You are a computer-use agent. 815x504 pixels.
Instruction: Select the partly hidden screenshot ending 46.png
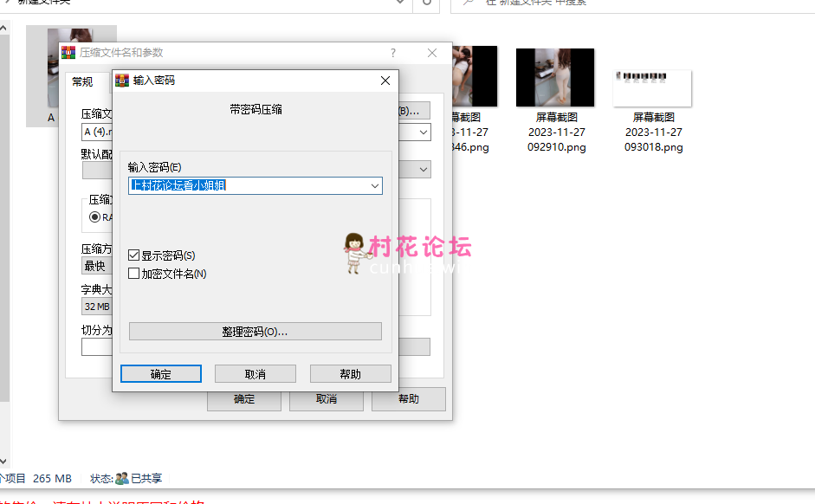point(474,76)
